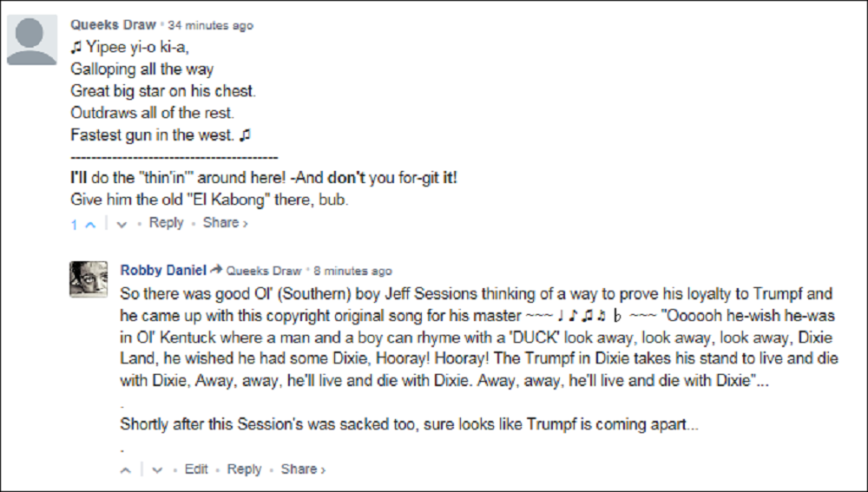Reply to the Queeks Draw comment
The image size is (868, 492).
[x=166, y=223]
